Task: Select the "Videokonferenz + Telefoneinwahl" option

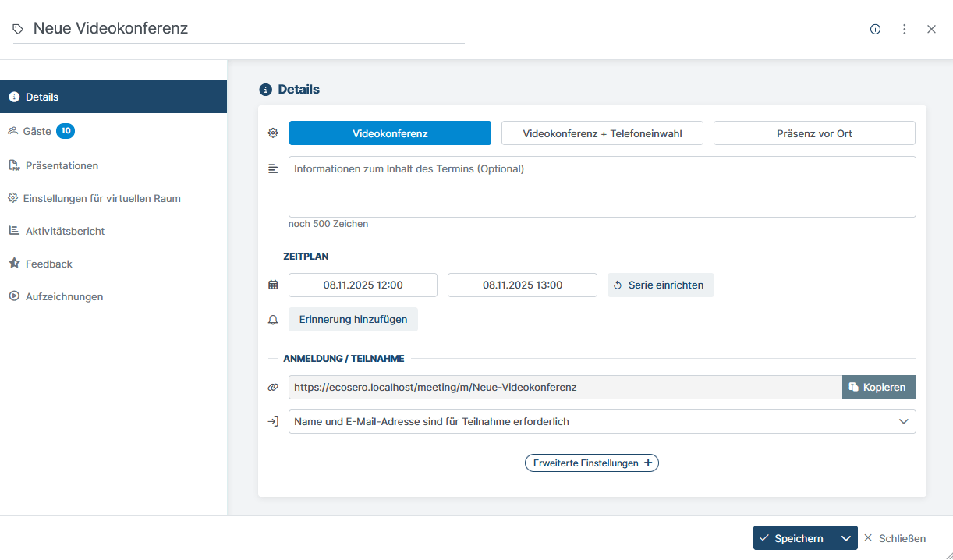Action: pos(602,133)
